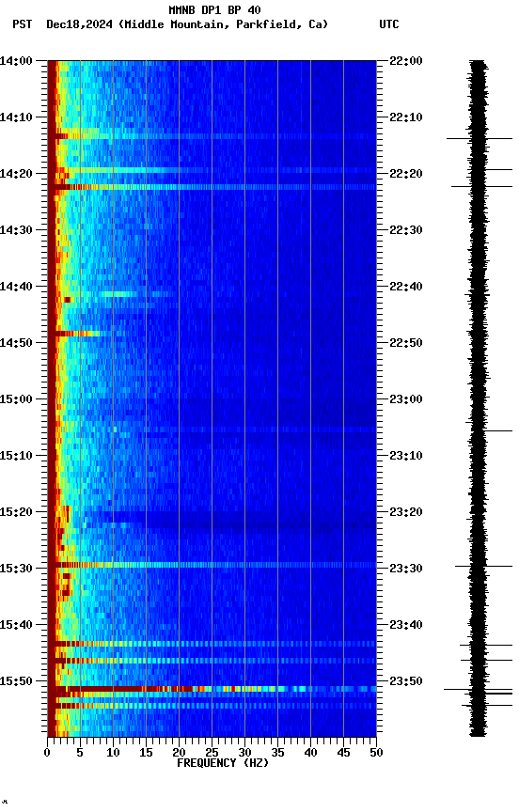This screenshot has width=519, height=812.
Task: Click the PST time label 15:20
Action: tap(16, 512)
